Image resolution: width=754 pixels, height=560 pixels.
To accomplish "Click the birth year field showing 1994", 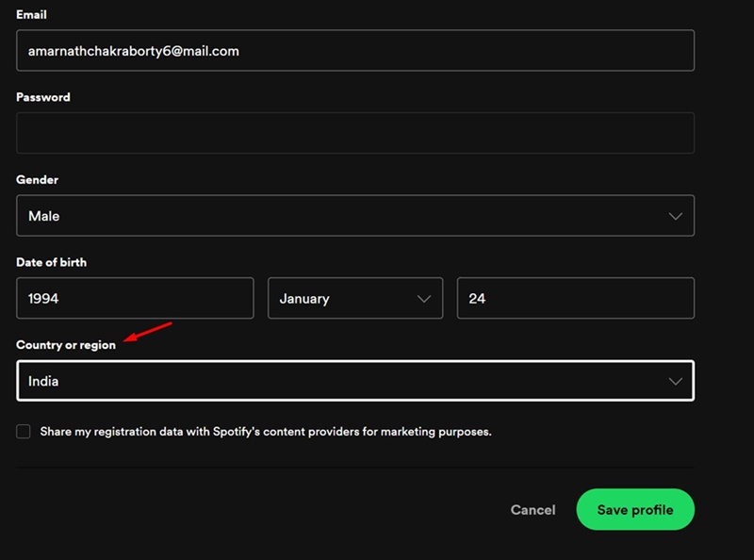I will 135,298.
